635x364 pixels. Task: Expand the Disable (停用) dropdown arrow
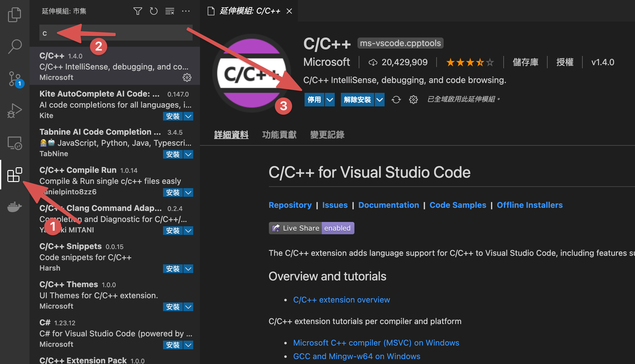(330, 100)
